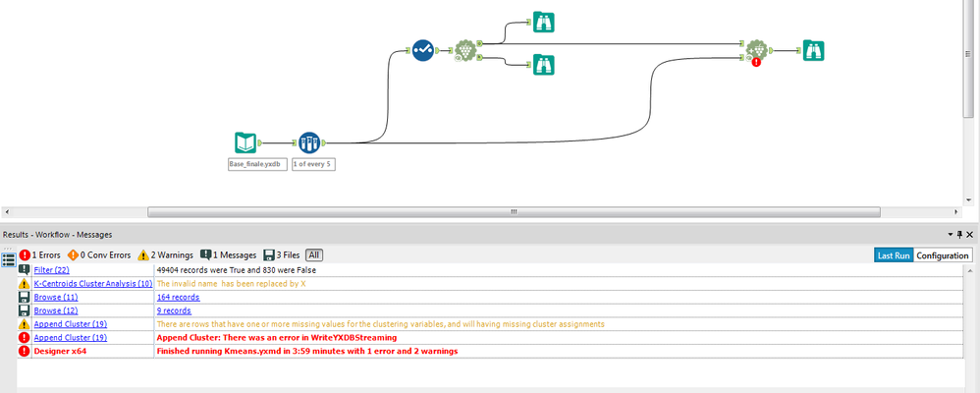Screen dimensions: 980x393
Task: Click the file icon on Browse (12) row
Action: point(25,310)
